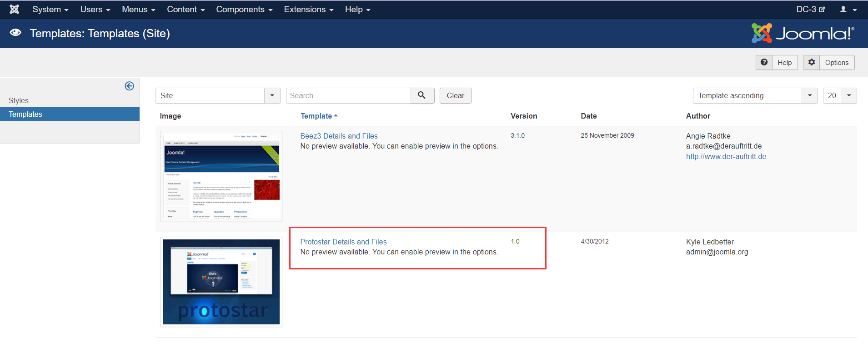Click the Options gear button
Screen dimensions: 868x358
pos(828,63)
